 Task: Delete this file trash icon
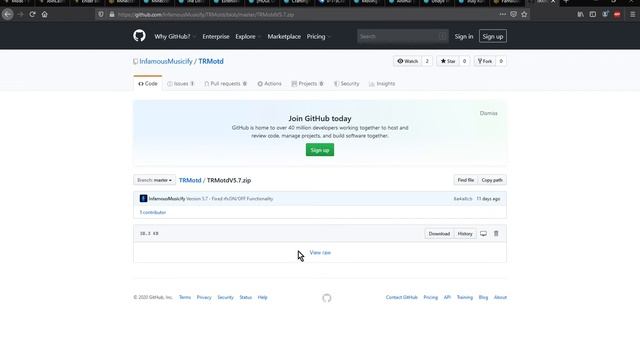(496, 233)
